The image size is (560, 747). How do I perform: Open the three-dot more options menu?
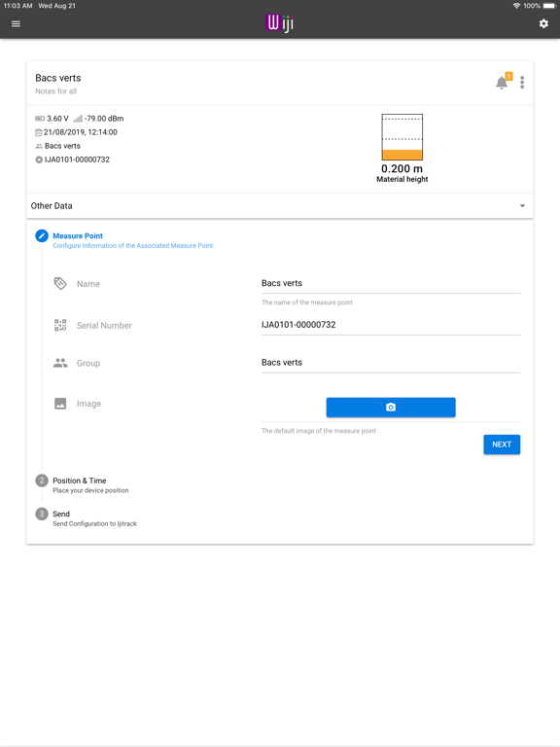(522, 83)
